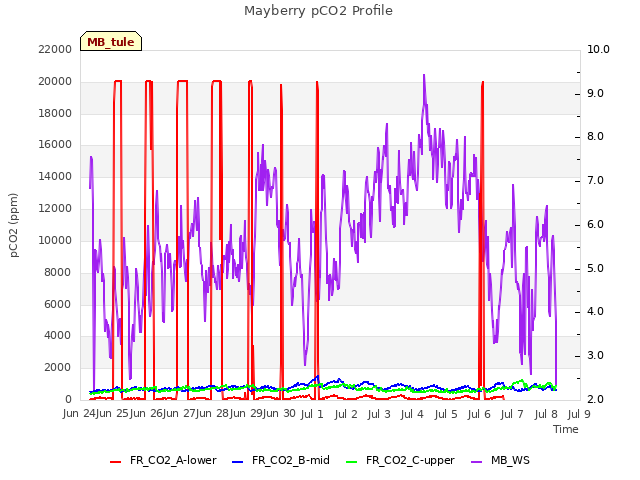
Task: Click the Jun 30 date tick
Action: coord(280,414)
